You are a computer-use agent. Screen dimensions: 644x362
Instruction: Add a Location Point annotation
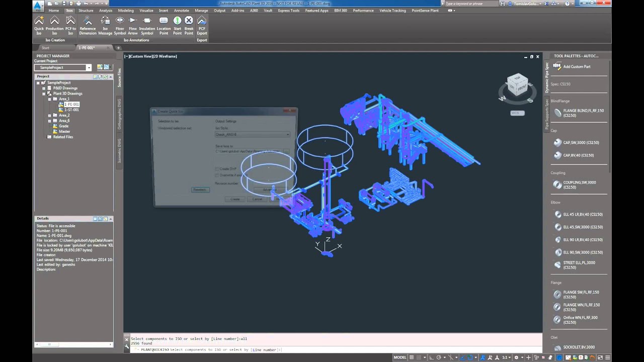(164, 25)
